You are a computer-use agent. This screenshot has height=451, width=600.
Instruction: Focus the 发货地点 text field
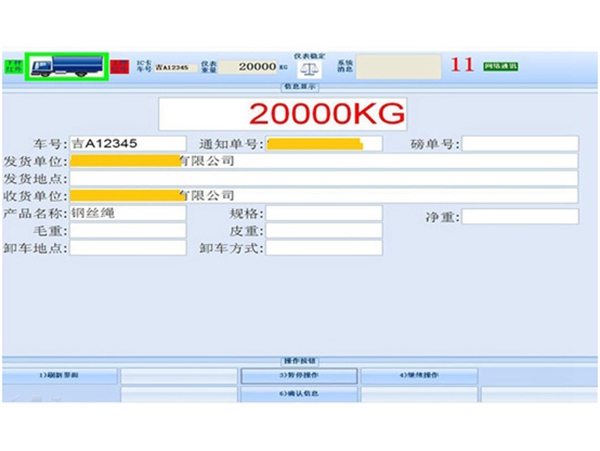pyautogui.click(x=323, y=179)
